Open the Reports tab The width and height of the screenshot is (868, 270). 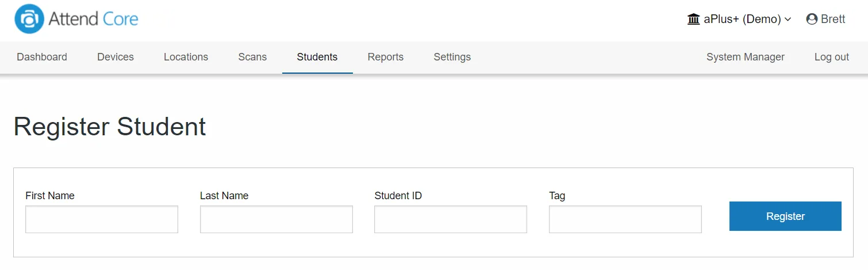click(386, 57)
